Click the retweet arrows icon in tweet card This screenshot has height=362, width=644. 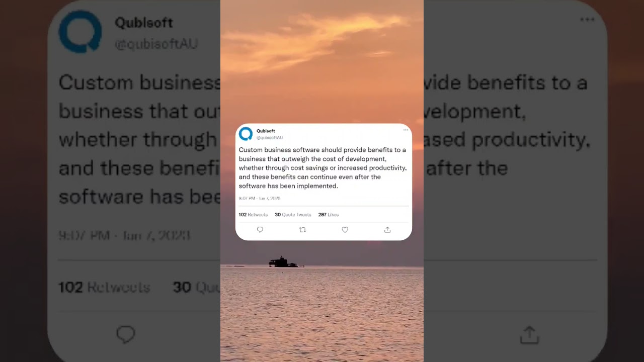tap(302, 230)
